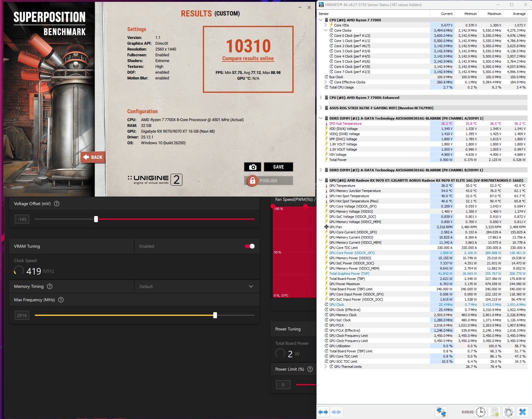
Task: Click the Current column header
Action: [x=442, y=14]
